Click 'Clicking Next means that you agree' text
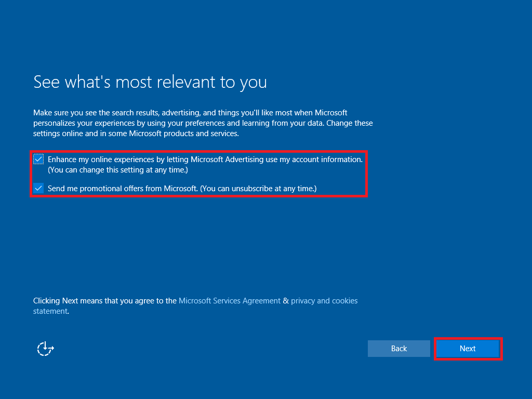This screenshot has width=532, height=399. (x=105, y=301)
